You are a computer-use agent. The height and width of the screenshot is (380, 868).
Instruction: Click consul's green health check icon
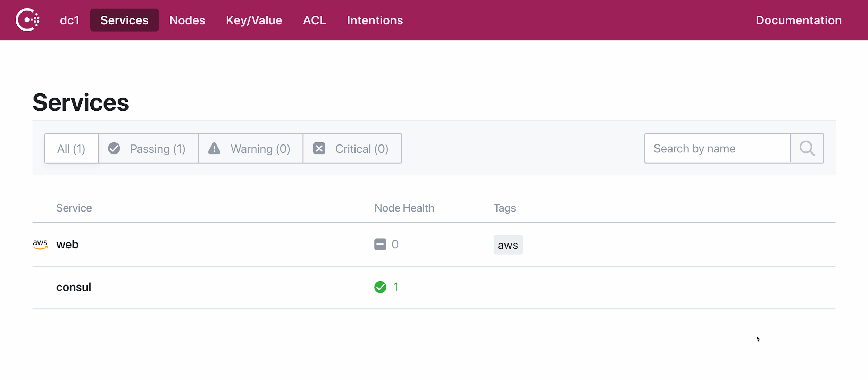[381, 287]
